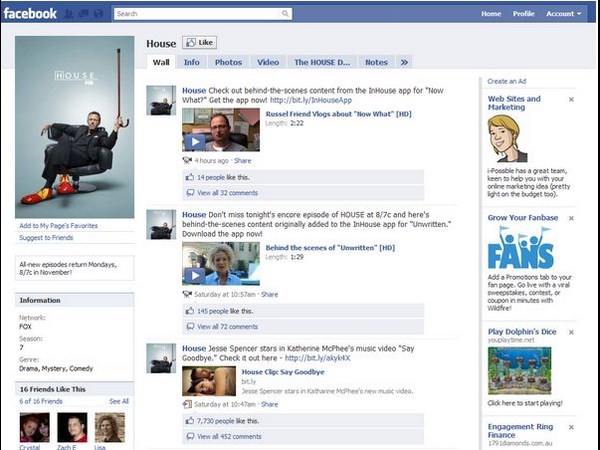Like the House page
600x450 pixels.
200,43
